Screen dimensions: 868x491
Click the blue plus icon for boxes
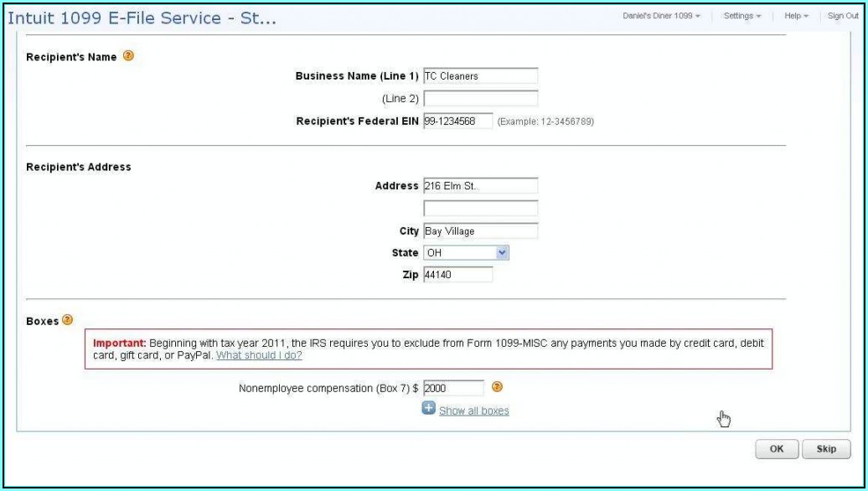[428, 408]
